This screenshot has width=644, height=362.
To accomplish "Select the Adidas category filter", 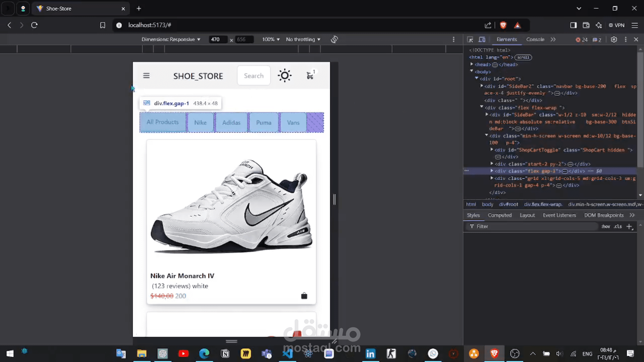I will pos(231,123).
